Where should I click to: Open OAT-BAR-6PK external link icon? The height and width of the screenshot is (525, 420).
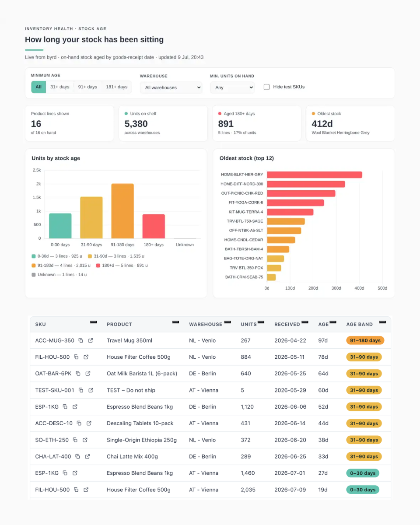click(x=88, y=374)
